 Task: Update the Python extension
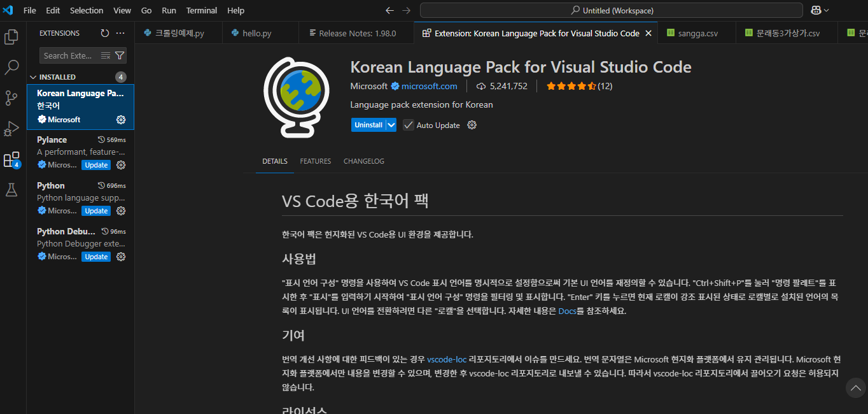coord(96,211)
